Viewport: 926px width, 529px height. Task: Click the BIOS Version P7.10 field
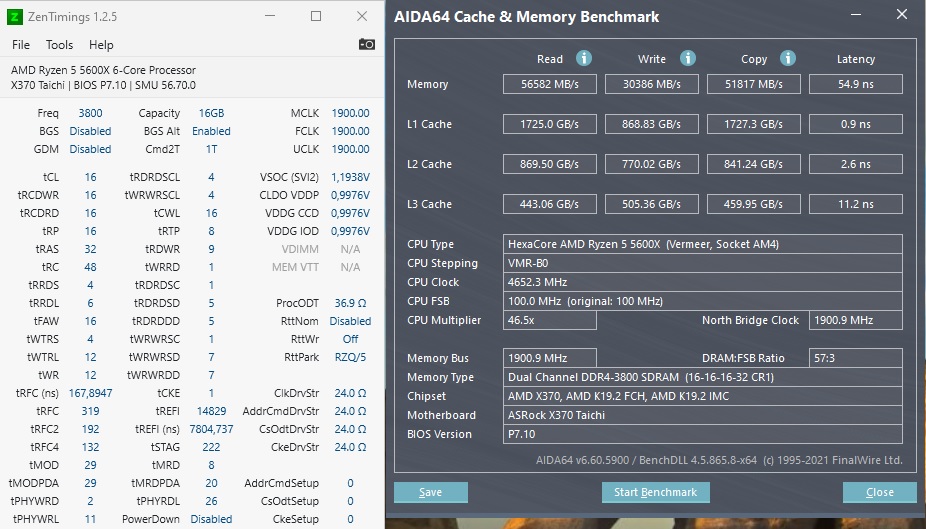703,434
